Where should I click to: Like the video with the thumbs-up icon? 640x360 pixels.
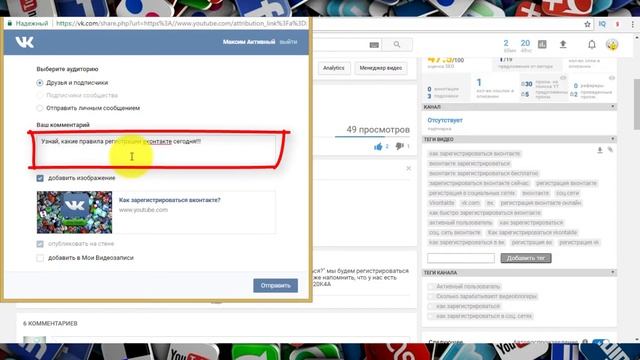378,146
